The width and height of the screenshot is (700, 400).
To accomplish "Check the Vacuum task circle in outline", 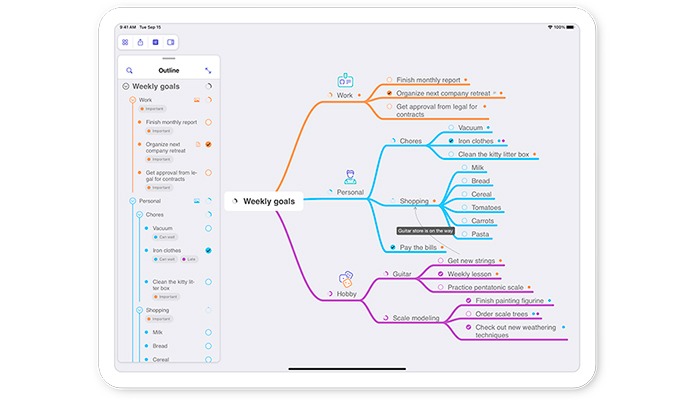I will 208,229.
